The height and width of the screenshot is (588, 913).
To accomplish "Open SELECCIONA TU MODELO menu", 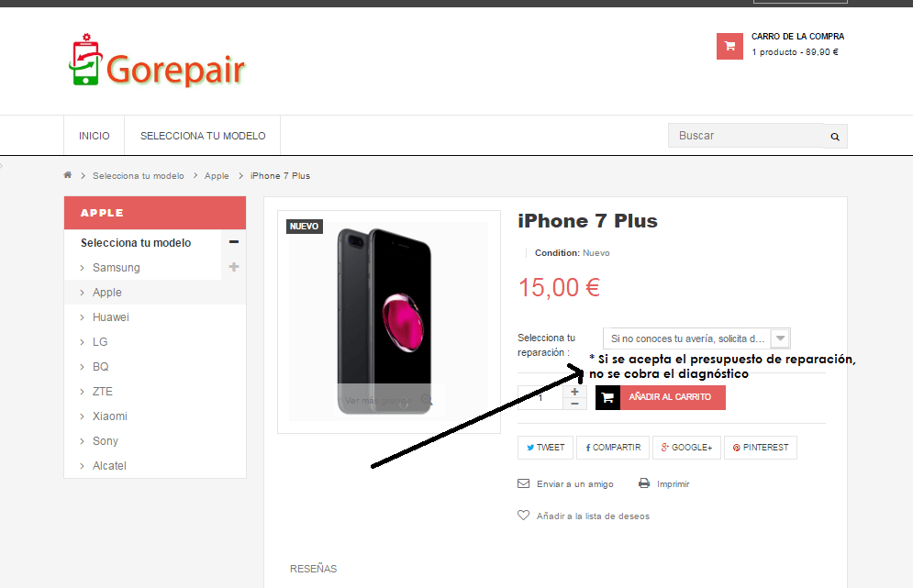I will coord(203,136).
